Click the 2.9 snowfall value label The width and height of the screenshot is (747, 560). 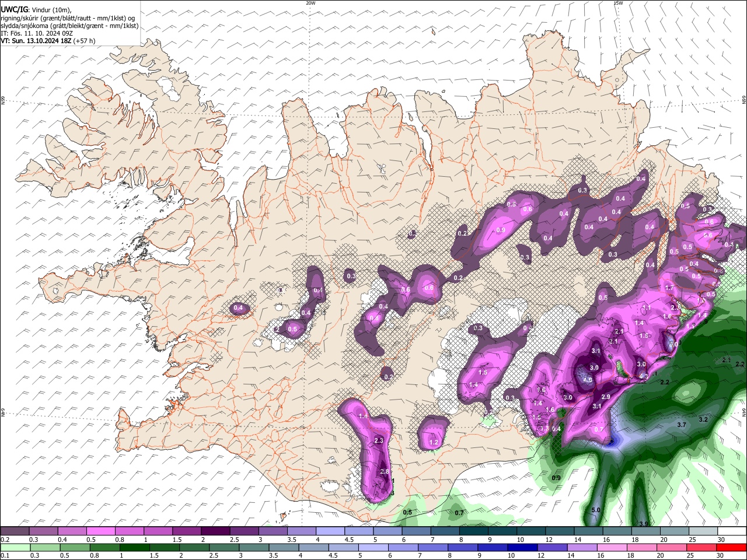[x=606, y=397]
